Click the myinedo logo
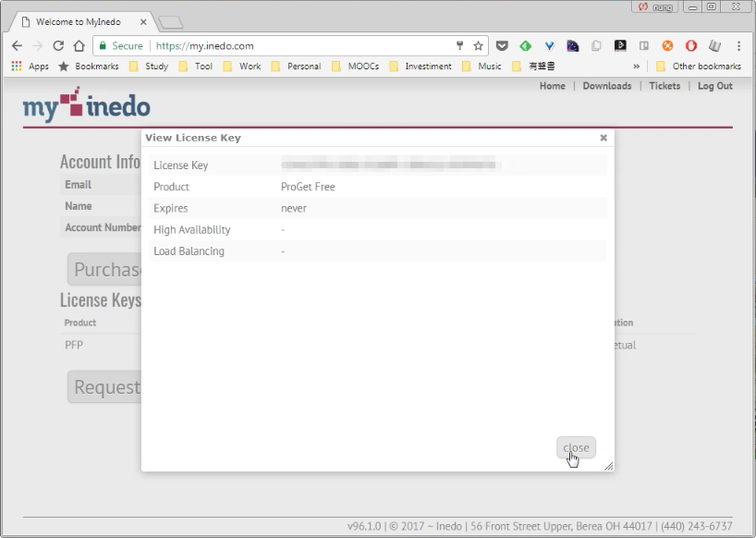This screenshot has height=538, width=756. pyautogui.click(x=87, y=104)
